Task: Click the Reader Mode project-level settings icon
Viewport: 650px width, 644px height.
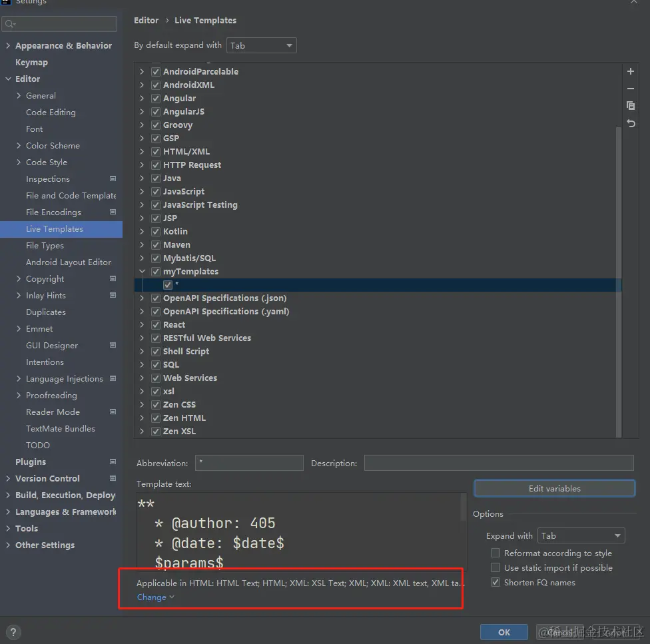Action: 113,412
